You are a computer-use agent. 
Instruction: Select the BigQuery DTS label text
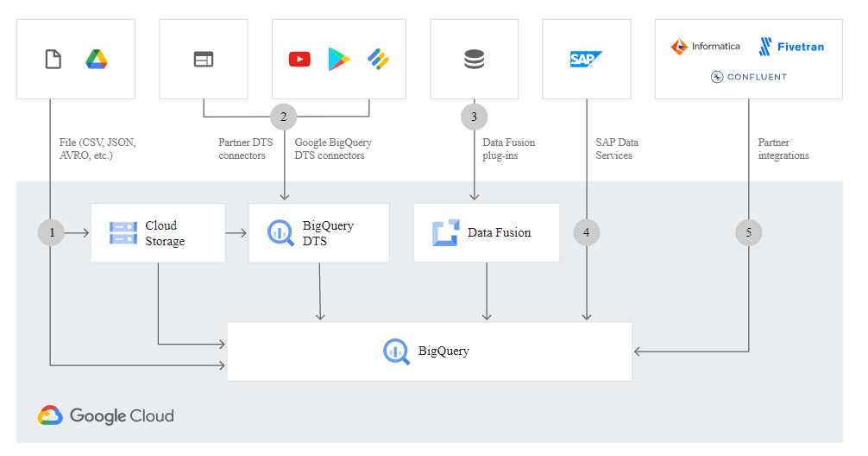click(x=328, y=233)
